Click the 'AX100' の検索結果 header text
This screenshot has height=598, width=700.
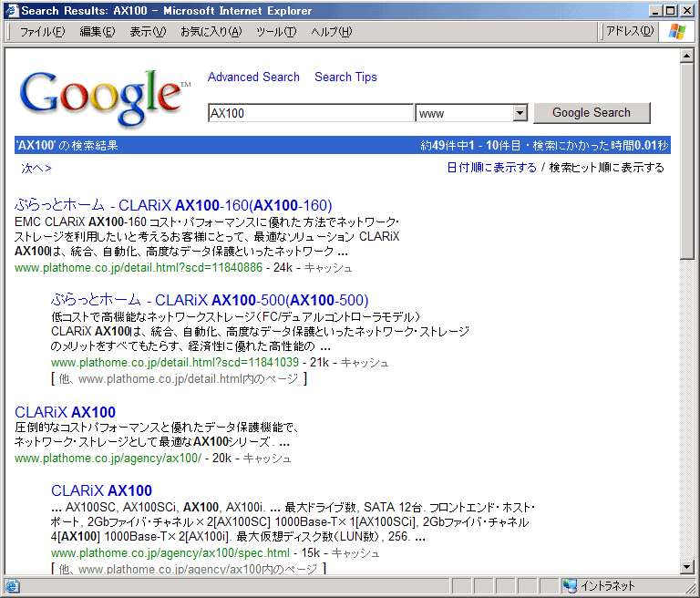pos(67,146)
